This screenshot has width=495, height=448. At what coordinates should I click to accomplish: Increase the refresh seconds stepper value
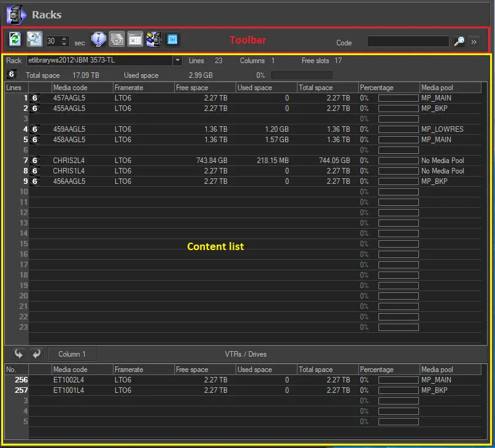coord(64,39)
